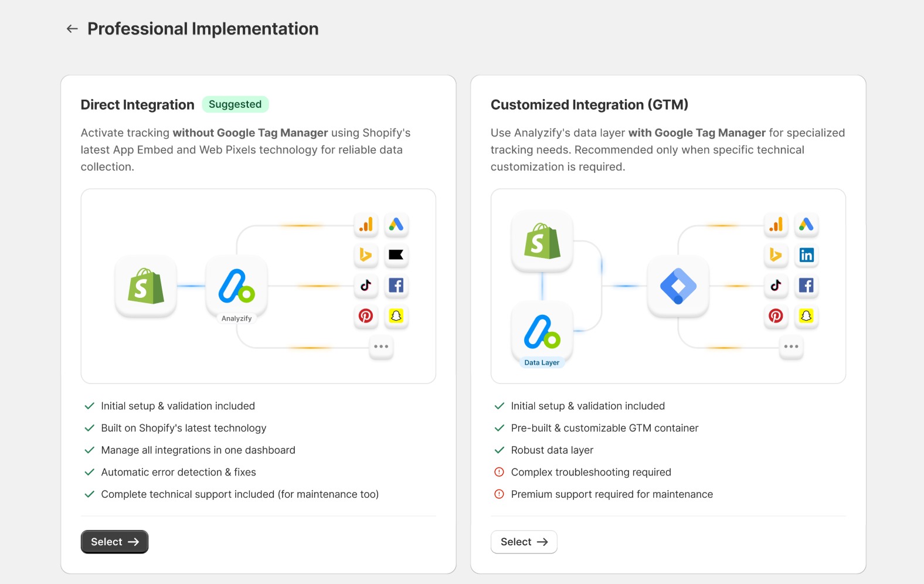
Task: Click Pinterest icon in Direct Integration diagram
Action: [x=366, y=316]
